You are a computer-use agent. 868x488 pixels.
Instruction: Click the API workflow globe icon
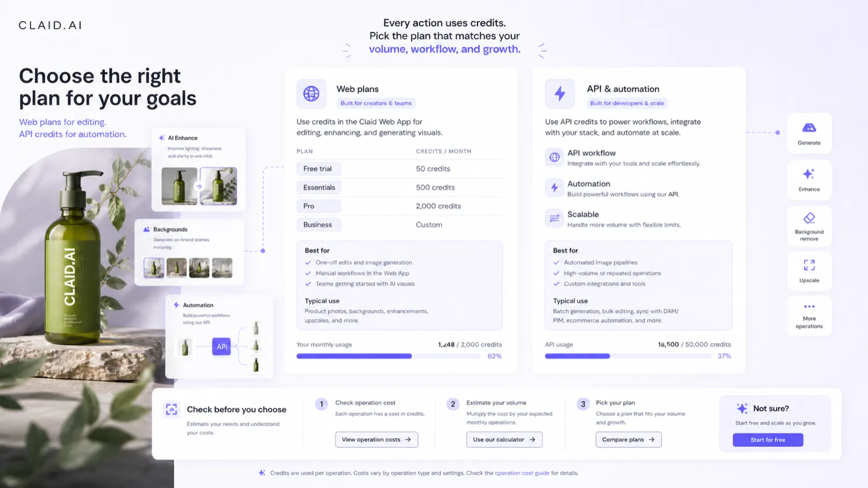(554, 157)
